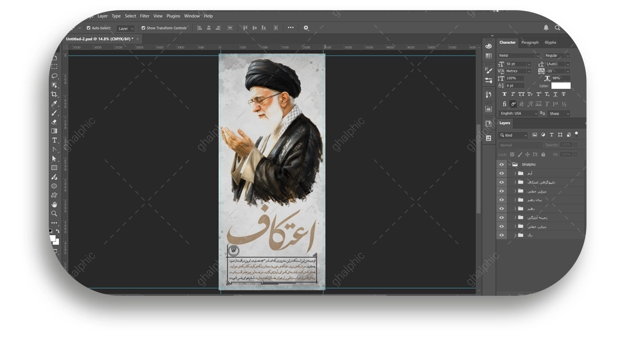644x338 pixels.
Task: Select the Rectangular Marquee tool
Action: 54,67
